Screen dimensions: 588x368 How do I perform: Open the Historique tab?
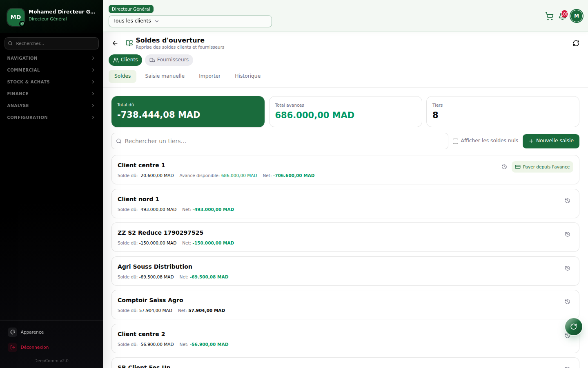[x=247, y=76]
